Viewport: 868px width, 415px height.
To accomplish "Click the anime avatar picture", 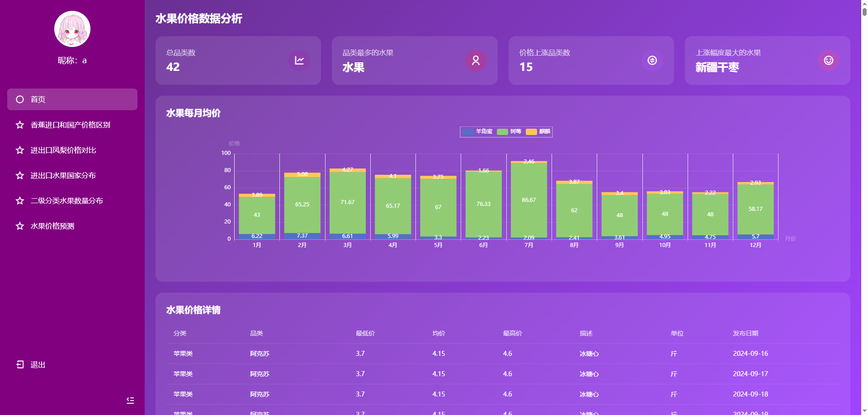I will point(72,29).
